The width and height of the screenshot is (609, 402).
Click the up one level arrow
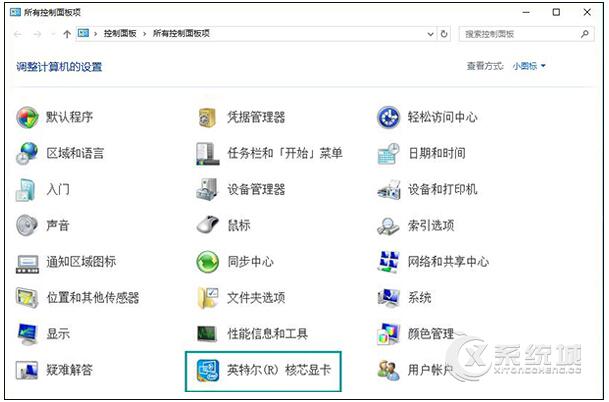(66, 33)
